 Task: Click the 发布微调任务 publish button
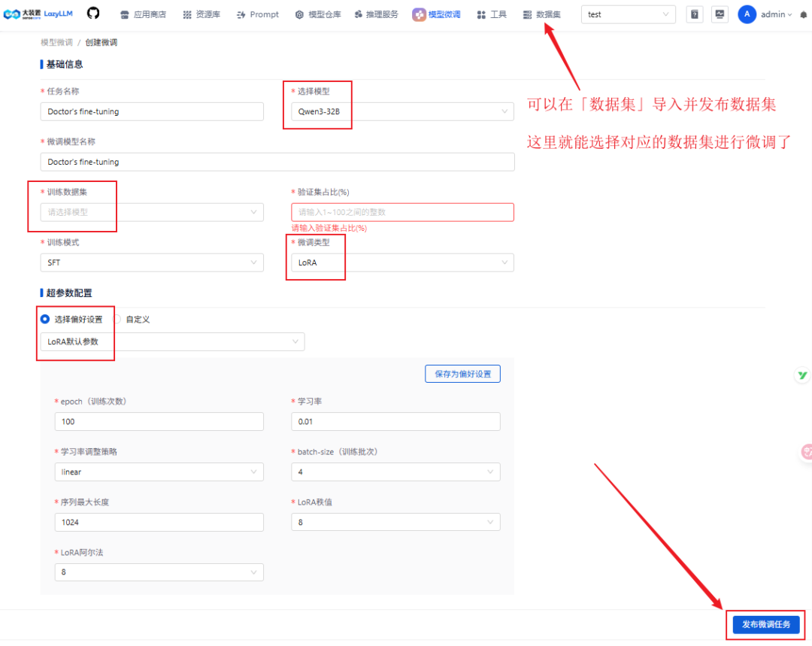[765, 624]
